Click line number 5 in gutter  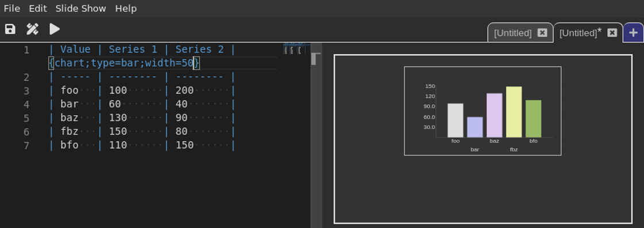(x=26, y=118)
